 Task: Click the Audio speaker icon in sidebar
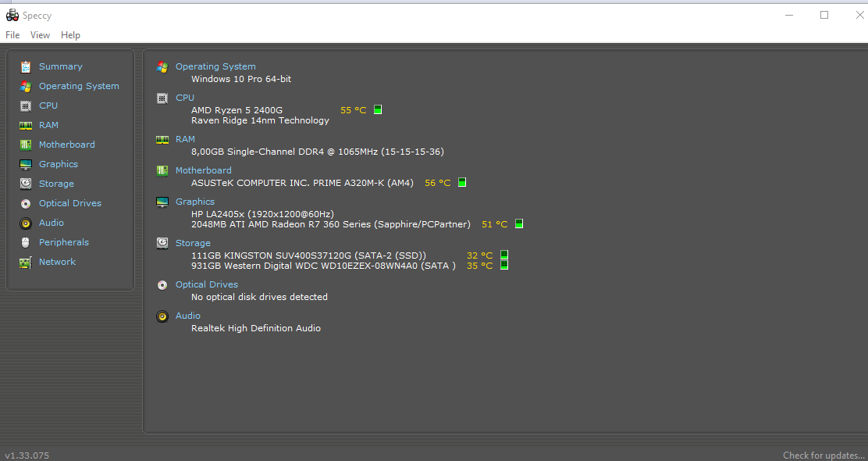[26, 223]
